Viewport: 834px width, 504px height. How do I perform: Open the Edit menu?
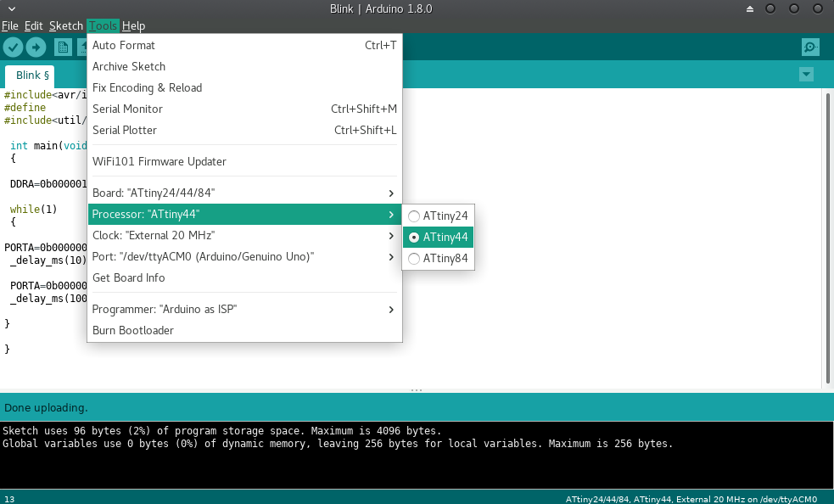coord(33,25)
